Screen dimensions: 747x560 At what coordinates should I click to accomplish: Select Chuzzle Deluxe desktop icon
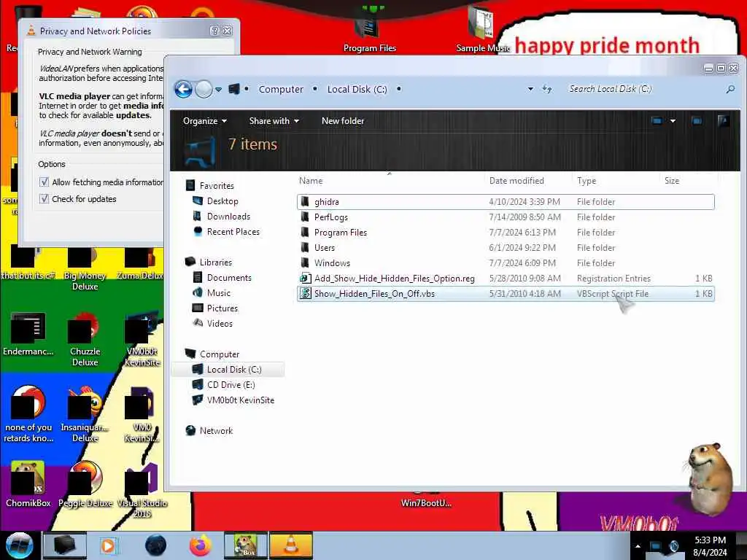85,339
